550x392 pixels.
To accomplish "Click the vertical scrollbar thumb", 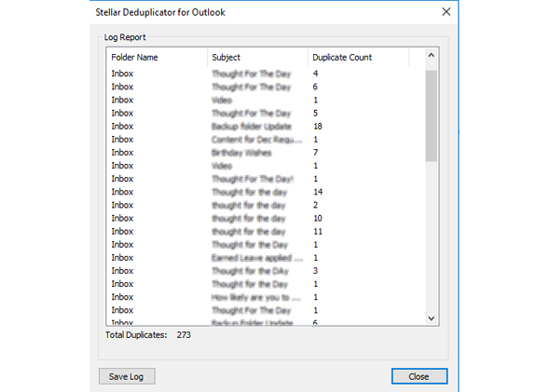I will click(432, 115).
